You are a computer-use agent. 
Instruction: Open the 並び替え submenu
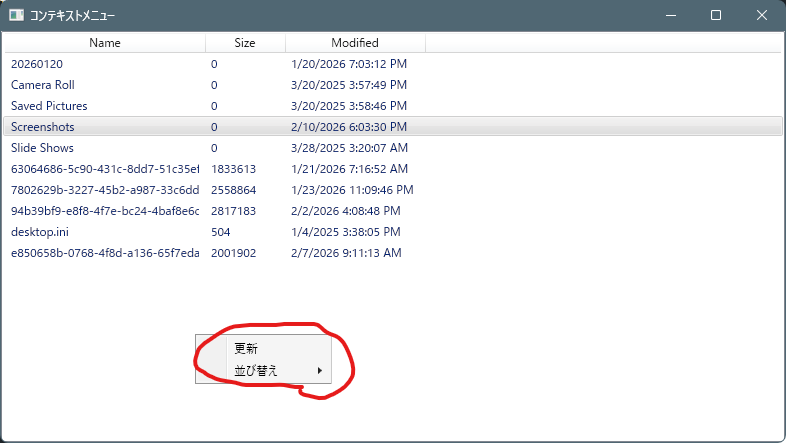click(x=256, y=371)
